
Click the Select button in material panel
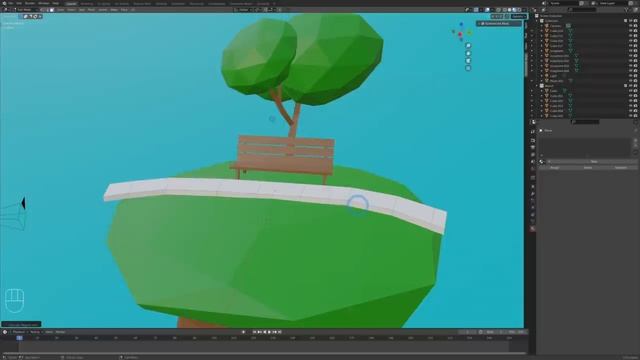click(588, 168)
